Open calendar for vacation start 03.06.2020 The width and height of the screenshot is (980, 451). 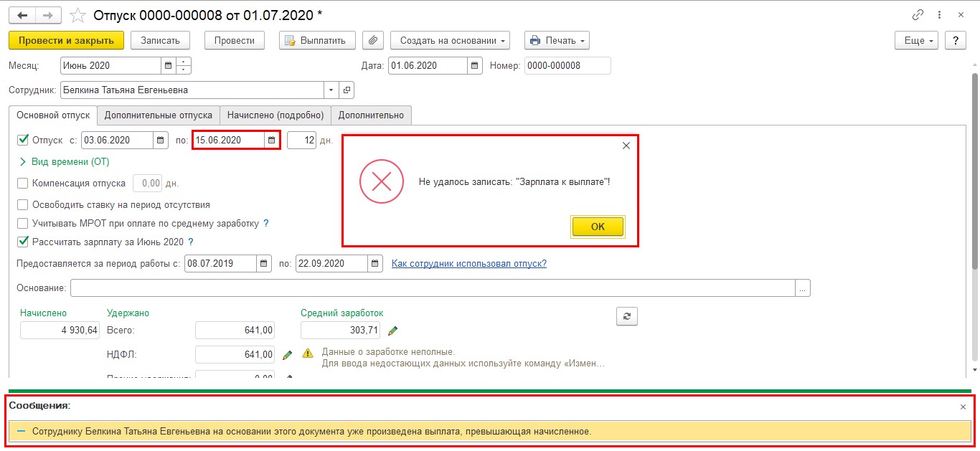pyautogui.click(x=161, y=141)
